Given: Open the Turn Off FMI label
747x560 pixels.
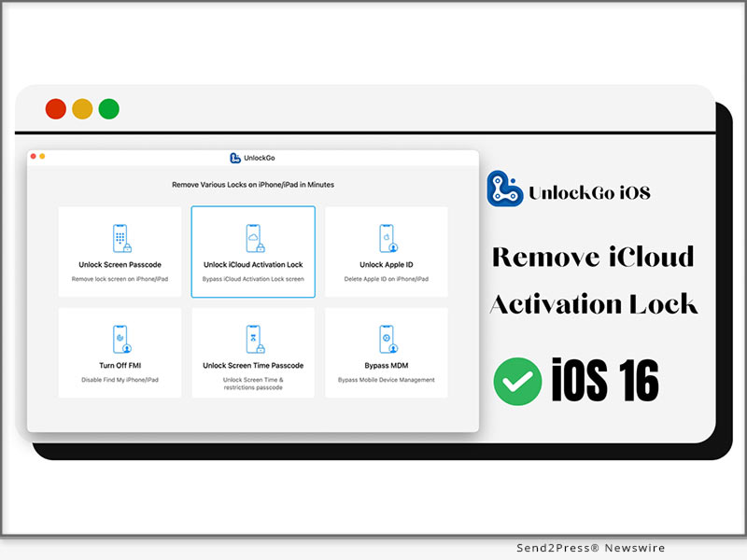Looking at the screenshot, I should pyautogui.click(x=120, y=366).
